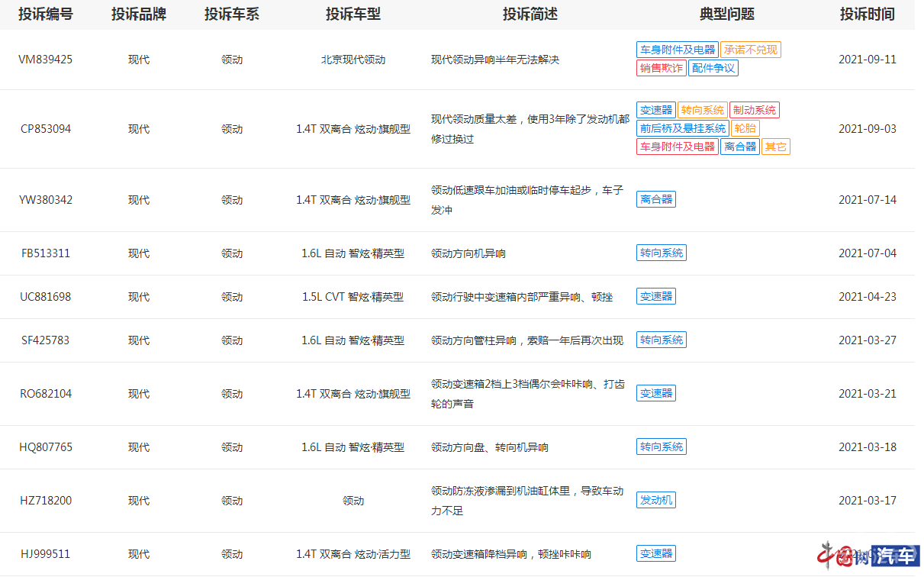The height and width of the screenshot is (577, 924).
Task: Open complaint 领动行驶中变速箱内部严重异响、顿挫
Action: (x=522, y=297)
